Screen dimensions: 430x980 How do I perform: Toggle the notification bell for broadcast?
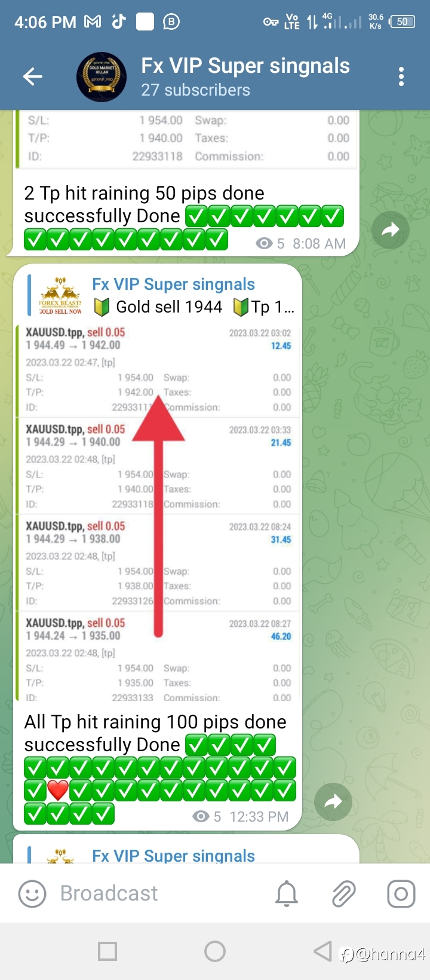click(287, 894)
